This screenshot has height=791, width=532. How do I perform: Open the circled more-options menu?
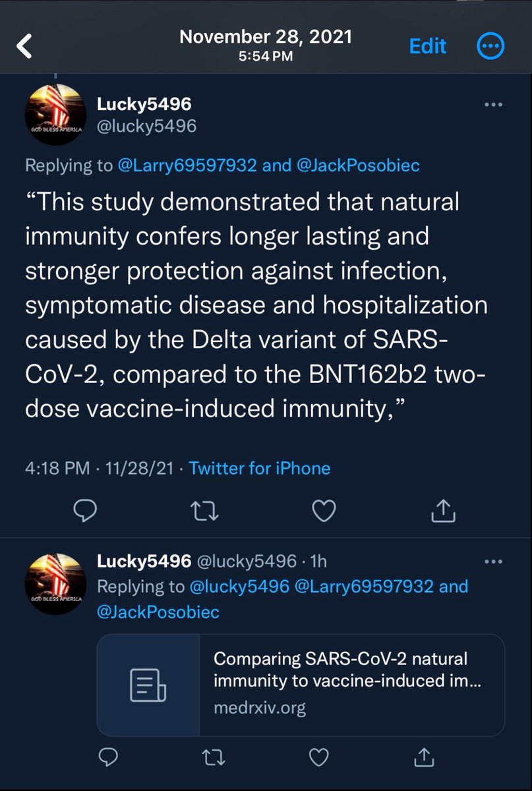tap(490, 46)
